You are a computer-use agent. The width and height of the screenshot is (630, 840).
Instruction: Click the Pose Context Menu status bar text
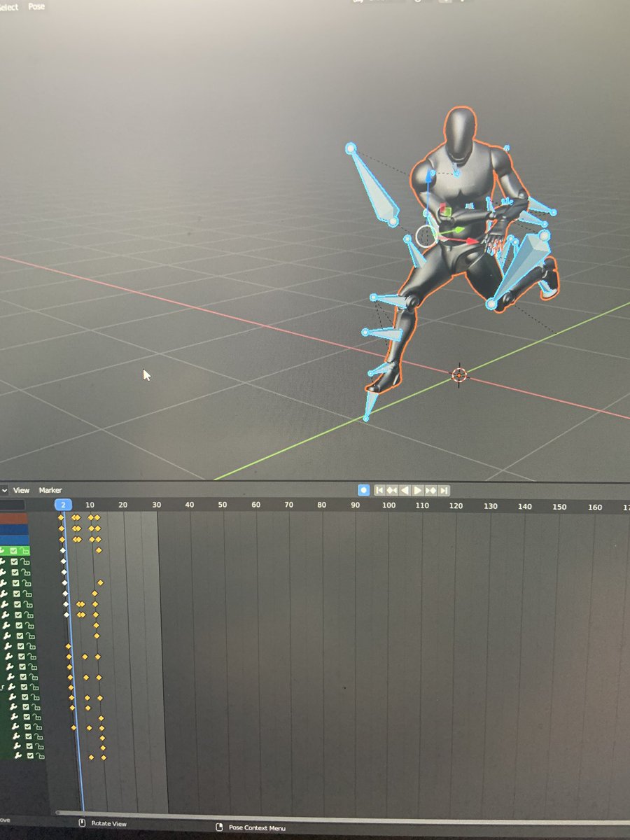coord(257,828)
